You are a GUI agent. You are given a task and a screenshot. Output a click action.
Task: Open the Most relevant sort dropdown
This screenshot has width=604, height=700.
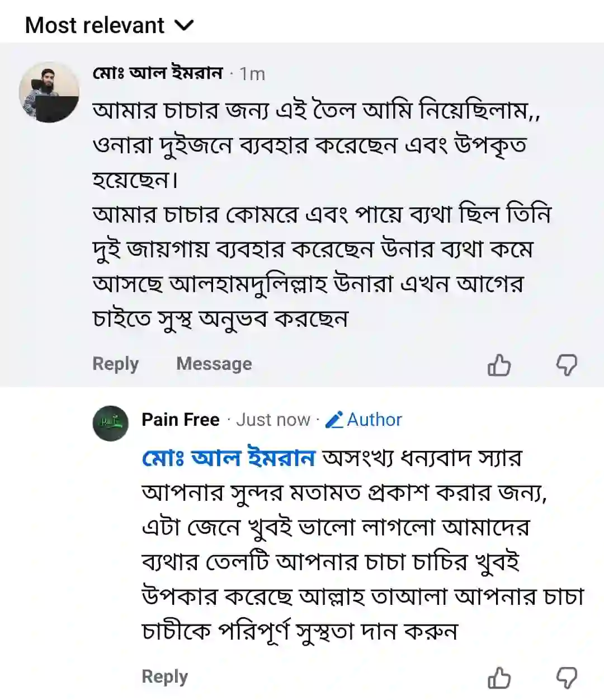[95, 26]
